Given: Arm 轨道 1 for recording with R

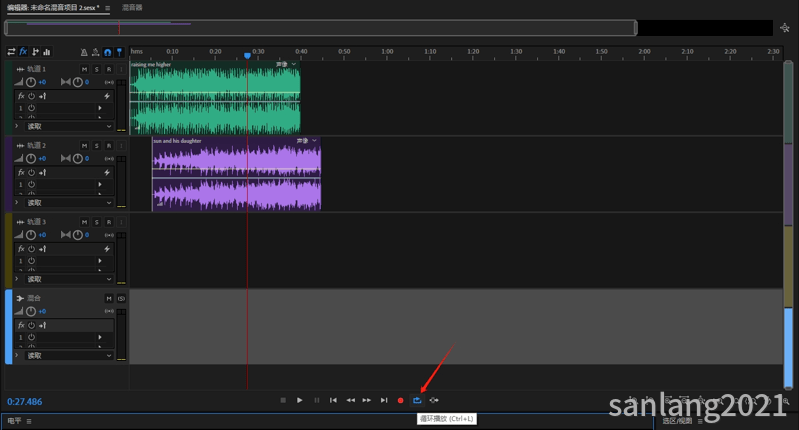Looking at the screenshot, I should coord(109,69).
